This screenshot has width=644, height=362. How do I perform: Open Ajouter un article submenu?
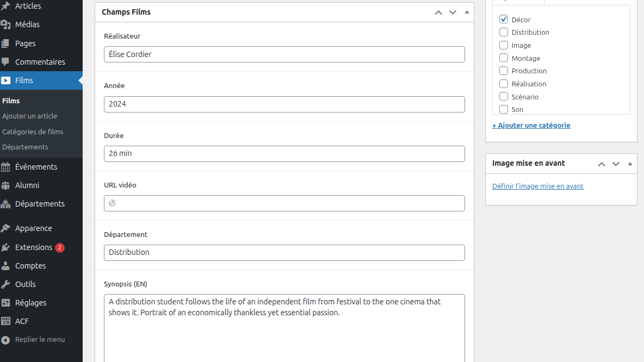(x=29, y=116)
